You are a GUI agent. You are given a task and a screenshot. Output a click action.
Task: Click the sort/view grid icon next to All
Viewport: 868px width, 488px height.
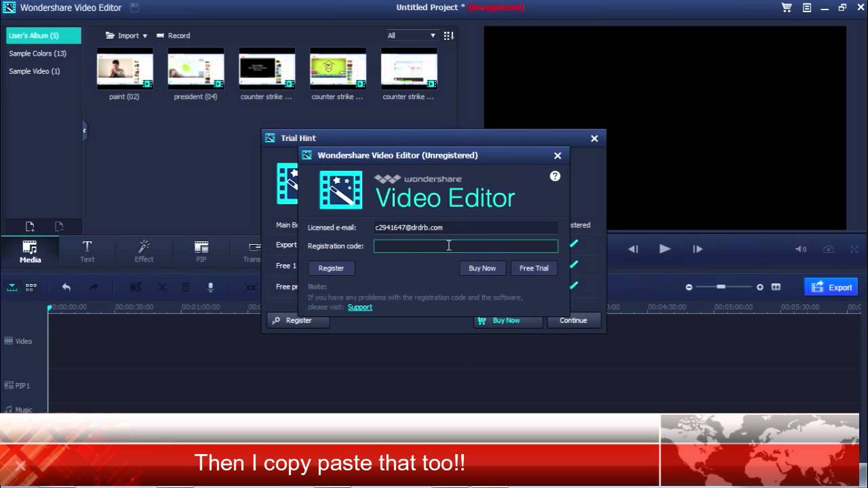point(448,35)
